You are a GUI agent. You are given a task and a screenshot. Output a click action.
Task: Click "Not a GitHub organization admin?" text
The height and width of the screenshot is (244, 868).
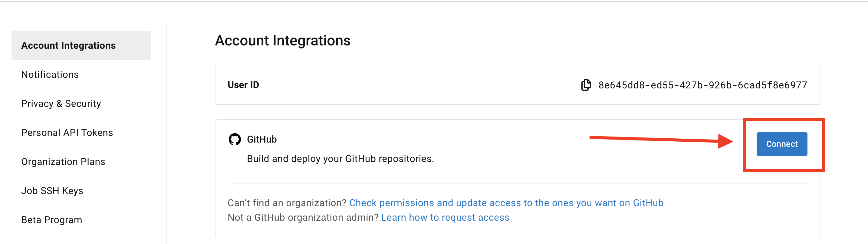coord(303,217)
